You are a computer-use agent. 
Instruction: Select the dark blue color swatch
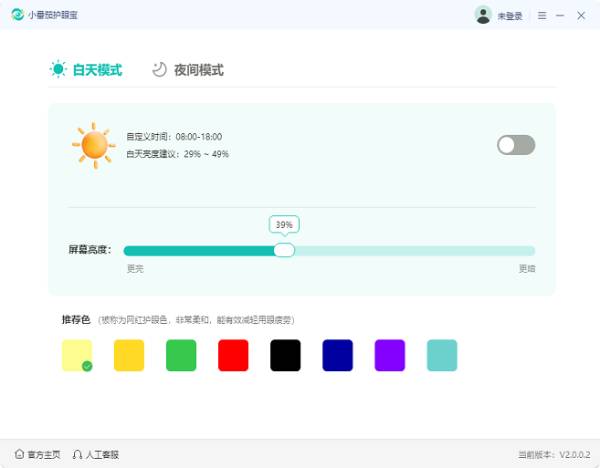click(x=337, y=355)
